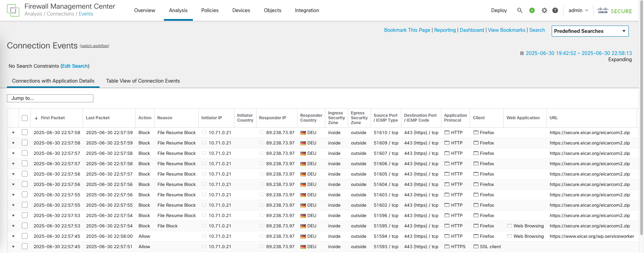Open the green deployment status icon

tap(532, 10)
